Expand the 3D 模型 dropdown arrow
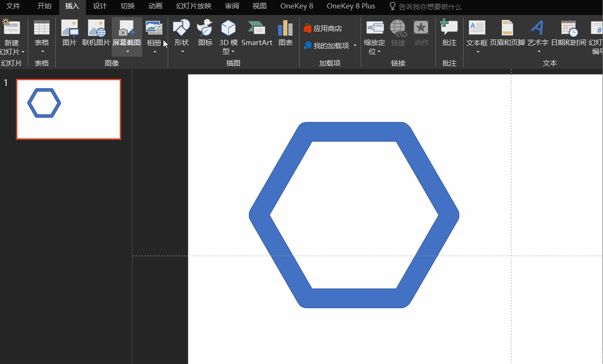603x364 pixels. [233, 52]
